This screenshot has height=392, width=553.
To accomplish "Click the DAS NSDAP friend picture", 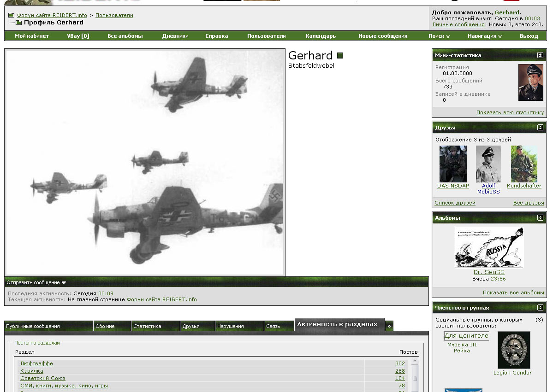I will click(x=453, y=164).
